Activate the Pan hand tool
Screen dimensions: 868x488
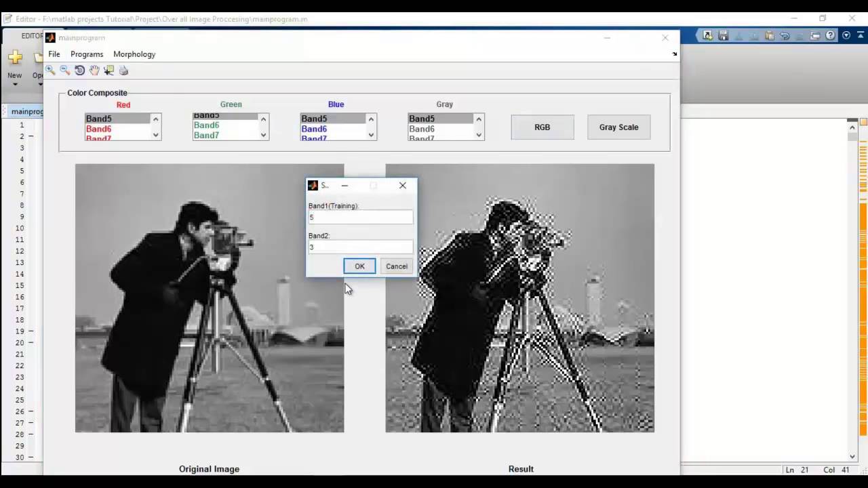click(94, 70)
